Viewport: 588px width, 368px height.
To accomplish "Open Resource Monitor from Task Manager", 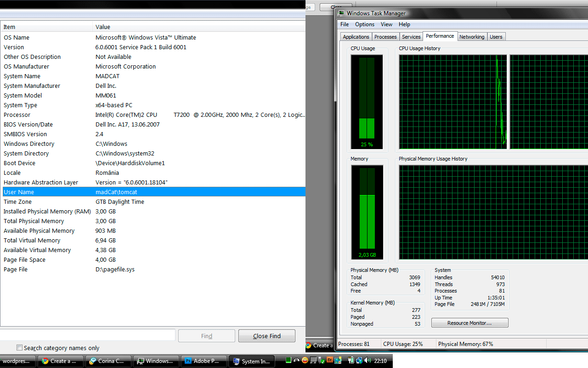I will (x=469, y=323).
